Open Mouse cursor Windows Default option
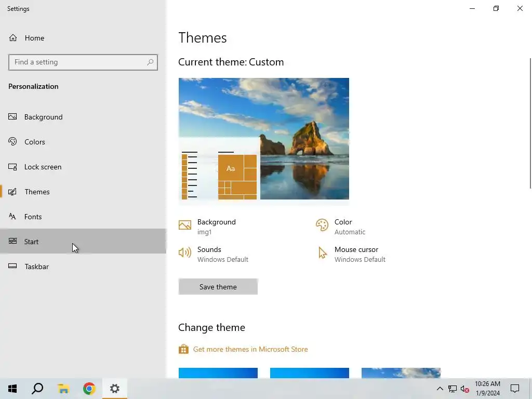 [351, 254]
